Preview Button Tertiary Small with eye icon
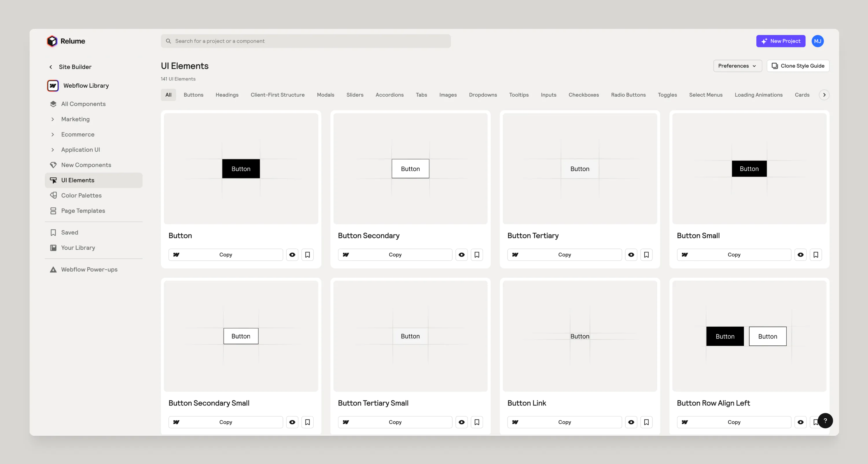 pyautogui.click(x=461, y=422)
